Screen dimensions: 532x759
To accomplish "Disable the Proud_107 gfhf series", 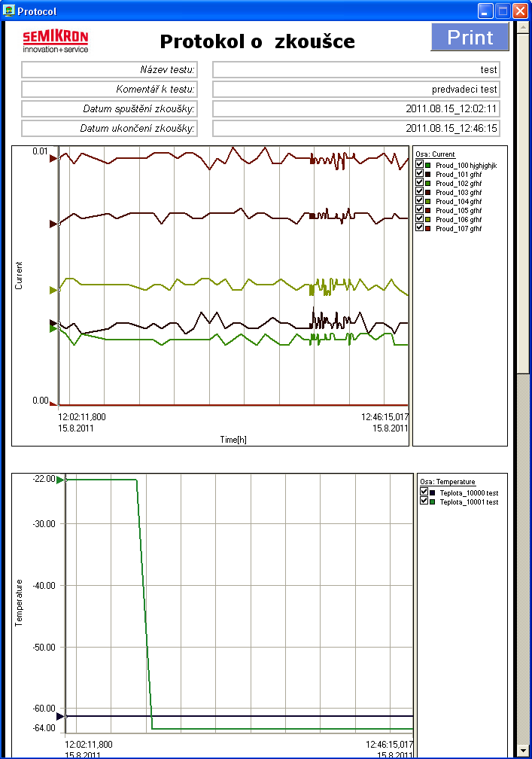I will coord(420,228).
